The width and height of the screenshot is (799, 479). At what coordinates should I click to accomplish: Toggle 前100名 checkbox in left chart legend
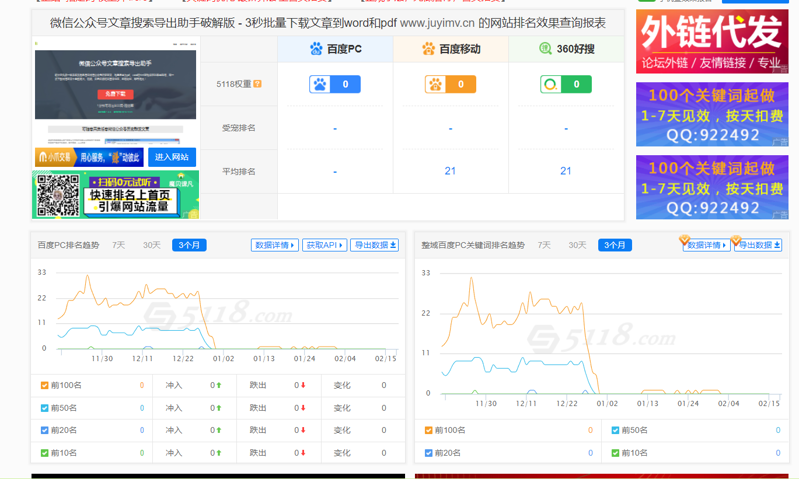point(44,385)
